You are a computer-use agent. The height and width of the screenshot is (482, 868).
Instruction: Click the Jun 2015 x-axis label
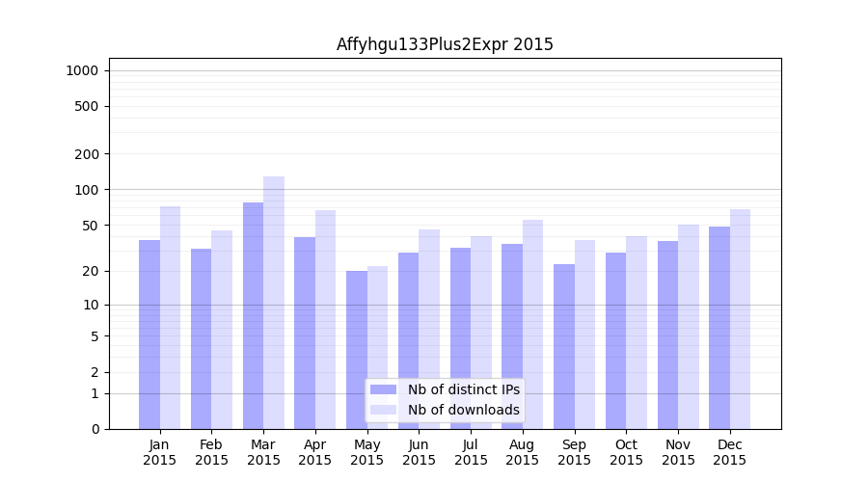click(x=419, y=452)
